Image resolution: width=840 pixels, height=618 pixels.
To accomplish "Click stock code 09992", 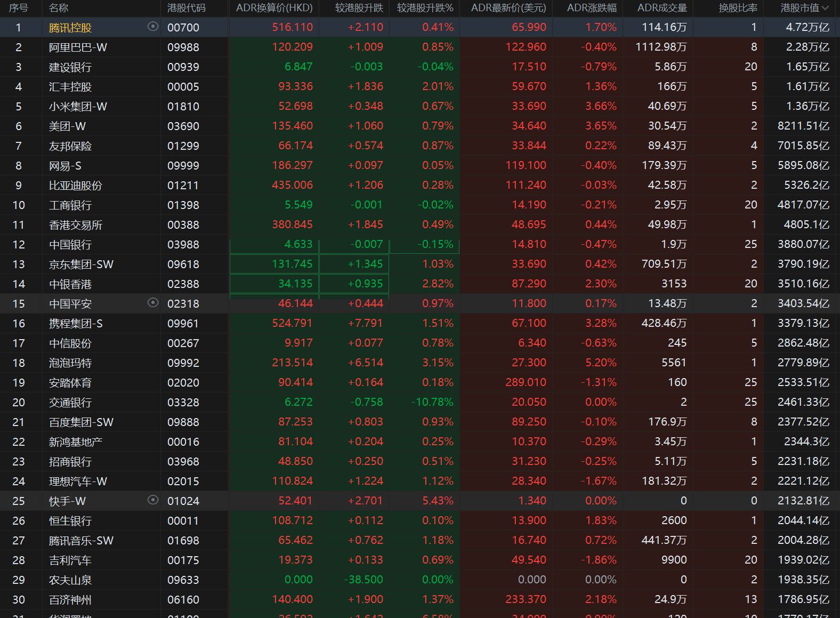I will (x=183, y=363).
